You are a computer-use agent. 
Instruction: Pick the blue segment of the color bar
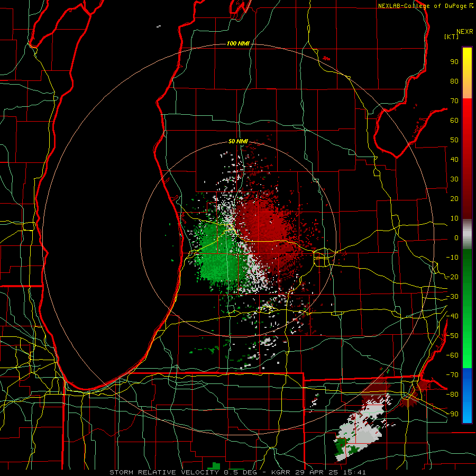tap(467, 396)
